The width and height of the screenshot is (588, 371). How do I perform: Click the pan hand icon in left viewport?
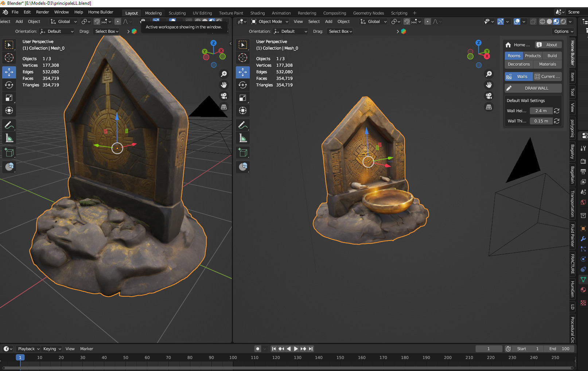tap(224, 85)
